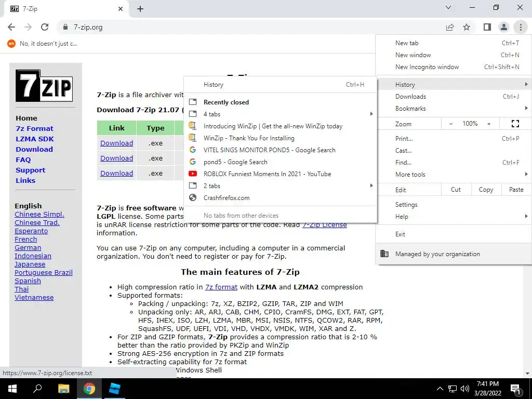Bookmark this page with the star icon
The image size is (532, 399).
[x=467, y=27]
